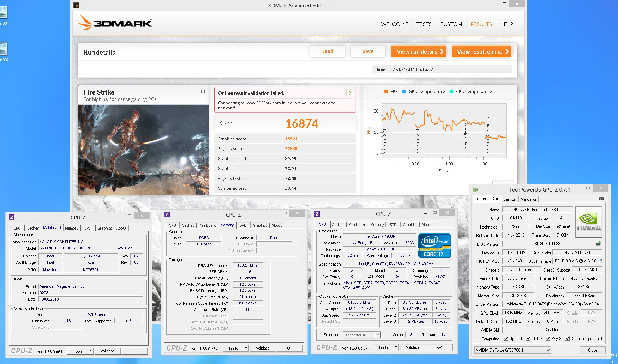
Task: Click the Bus Interface question mark in GPU-Z
Action: [601, 261]
